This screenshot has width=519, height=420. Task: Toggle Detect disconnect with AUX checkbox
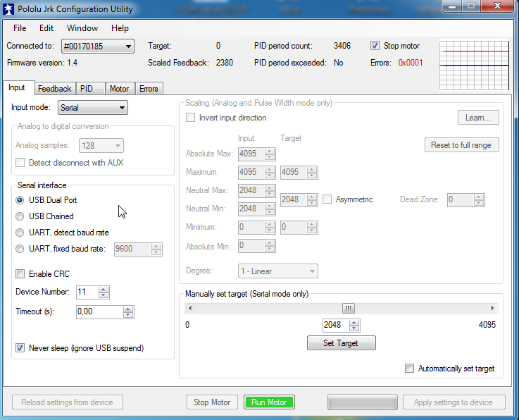point(20,163)
